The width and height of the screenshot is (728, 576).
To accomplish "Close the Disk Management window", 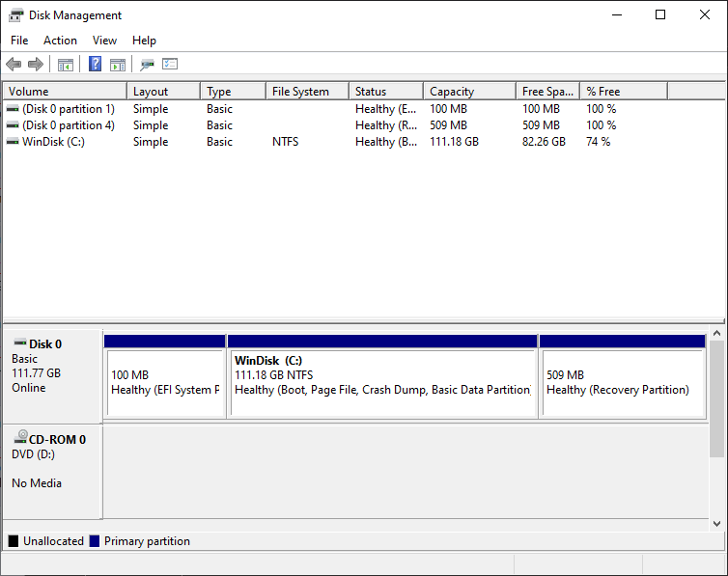I will click(x=704, y=14).
